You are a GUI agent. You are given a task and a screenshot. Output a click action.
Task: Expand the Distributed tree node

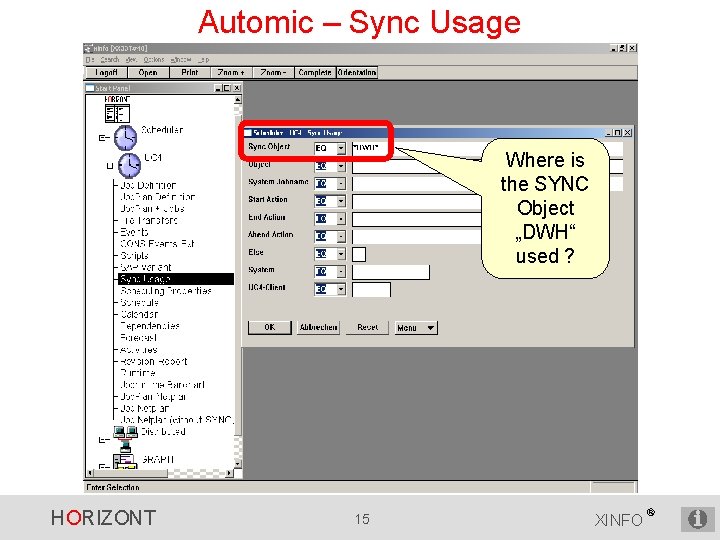click(102, 440)
